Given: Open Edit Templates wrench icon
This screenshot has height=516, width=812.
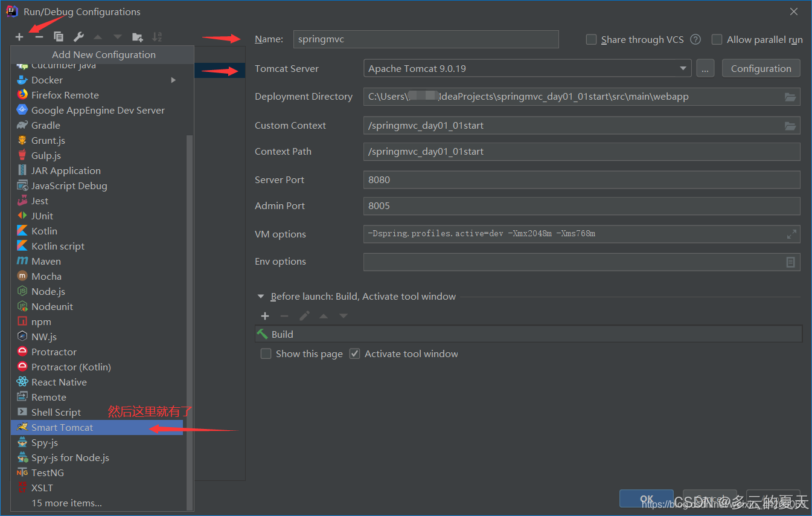Looking at the screenshot, I should [78, 37].
